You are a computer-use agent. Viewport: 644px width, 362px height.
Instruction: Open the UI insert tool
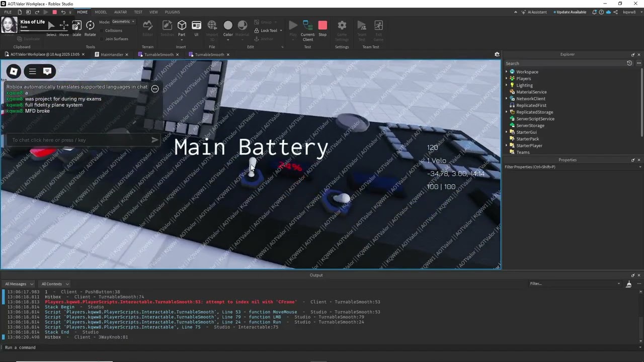(196, 28)
